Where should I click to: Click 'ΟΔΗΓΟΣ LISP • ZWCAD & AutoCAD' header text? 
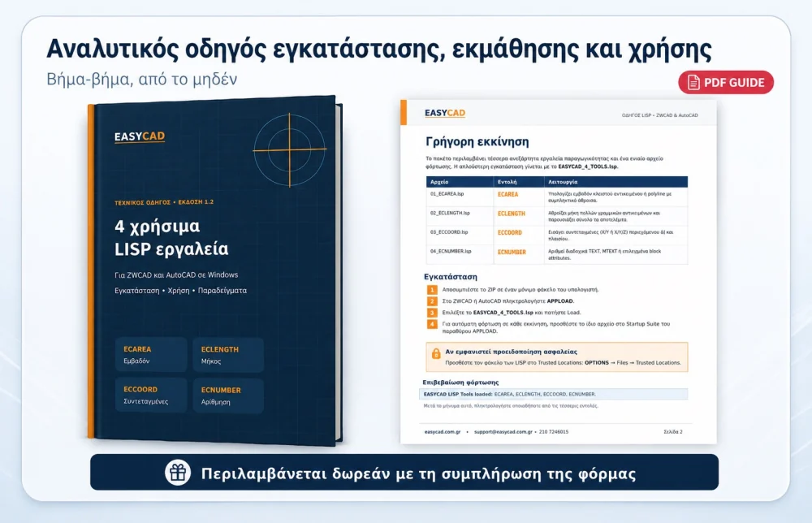tap(659, 115)
